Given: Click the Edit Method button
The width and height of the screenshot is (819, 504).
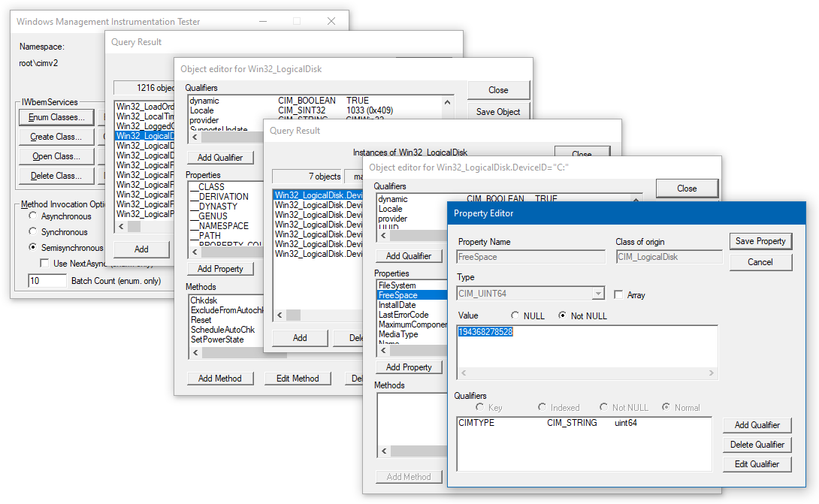Looking at the screenshot, I should click(298, 379).
